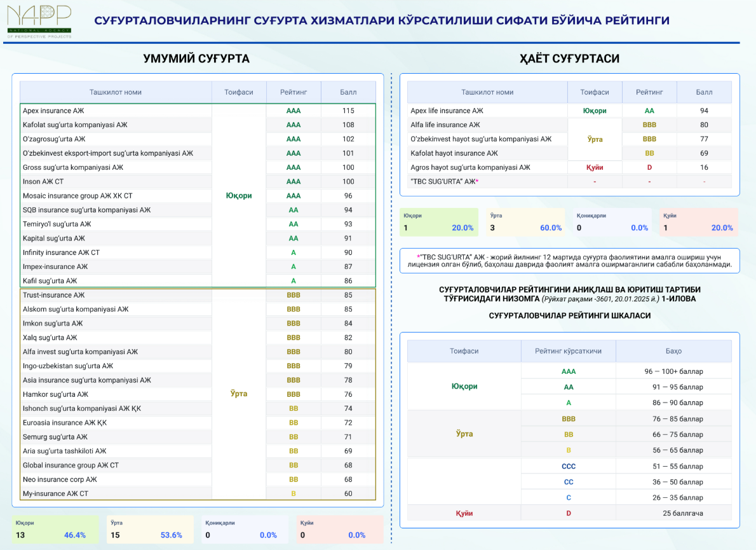
Task: Click 'Alfa life insurance АЖ' entry
Action: pos(445,125)
